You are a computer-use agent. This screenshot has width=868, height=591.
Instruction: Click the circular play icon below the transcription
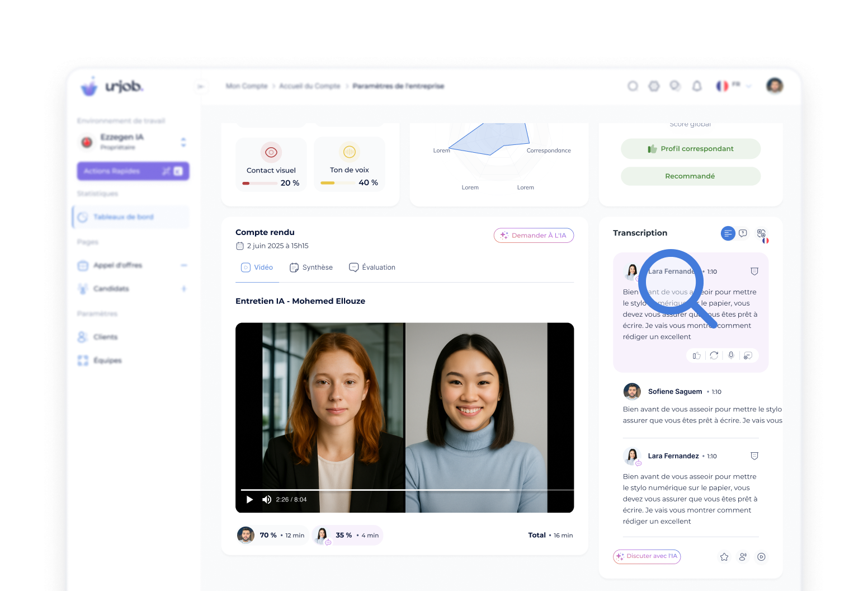point(761,557)
